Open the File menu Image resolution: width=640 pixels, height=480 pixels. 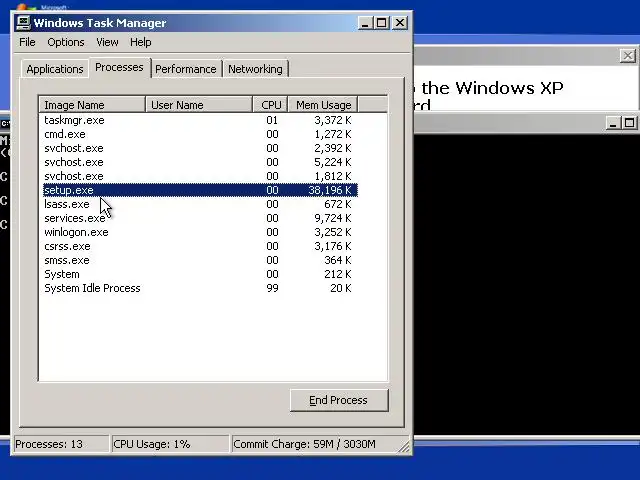coord(27,42)
